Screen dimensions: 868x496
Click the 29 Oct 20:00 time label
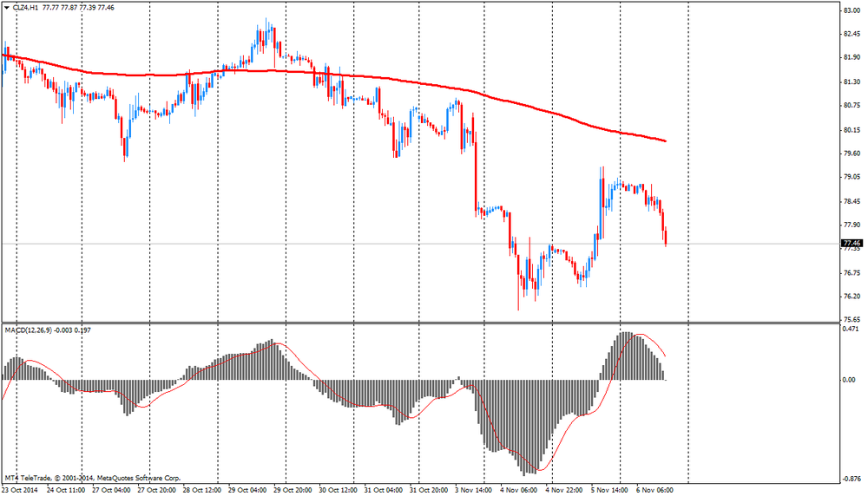coord(293,490)
